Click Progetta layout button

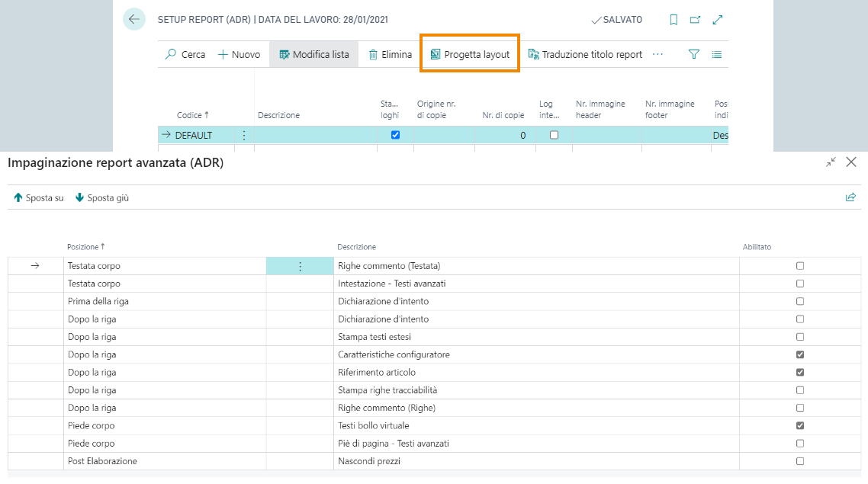pyautogui.click(x=470, y=54)
